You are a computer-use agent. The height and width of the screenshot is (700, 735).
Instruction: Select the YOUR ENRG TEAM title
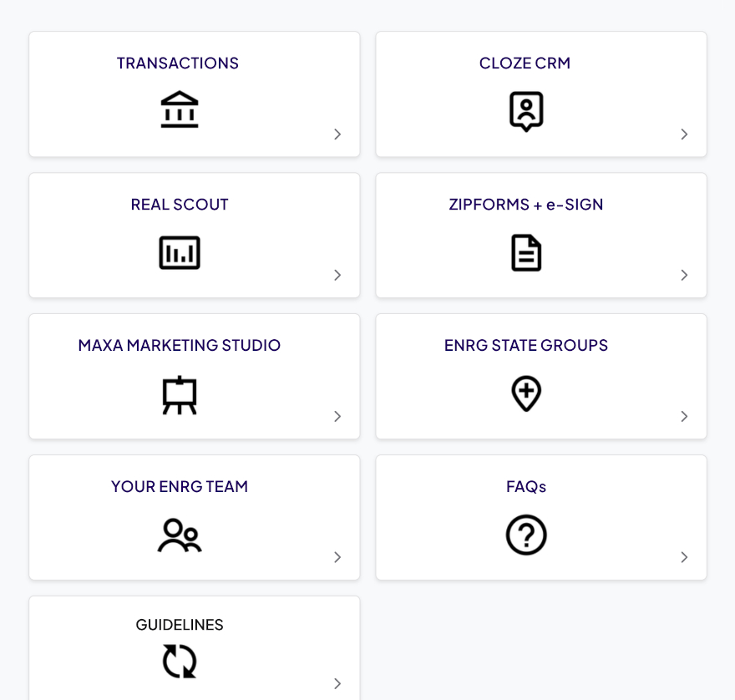tap(180, 487)
